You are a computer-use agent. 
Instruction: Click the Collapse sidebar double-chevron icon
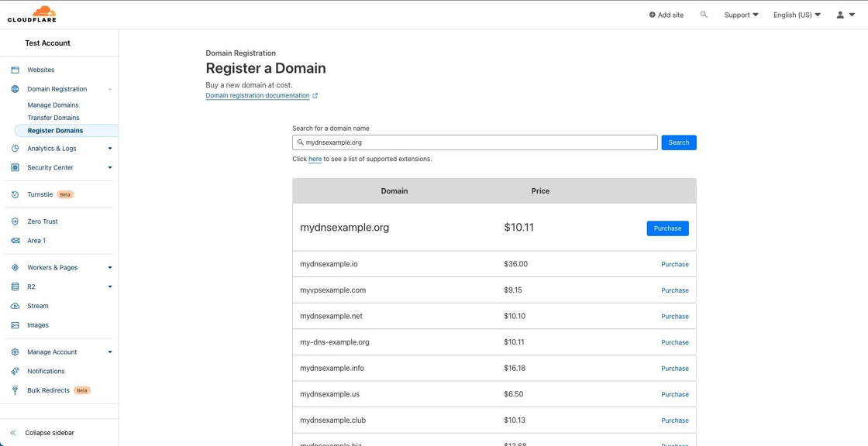[x=13, y=433]
